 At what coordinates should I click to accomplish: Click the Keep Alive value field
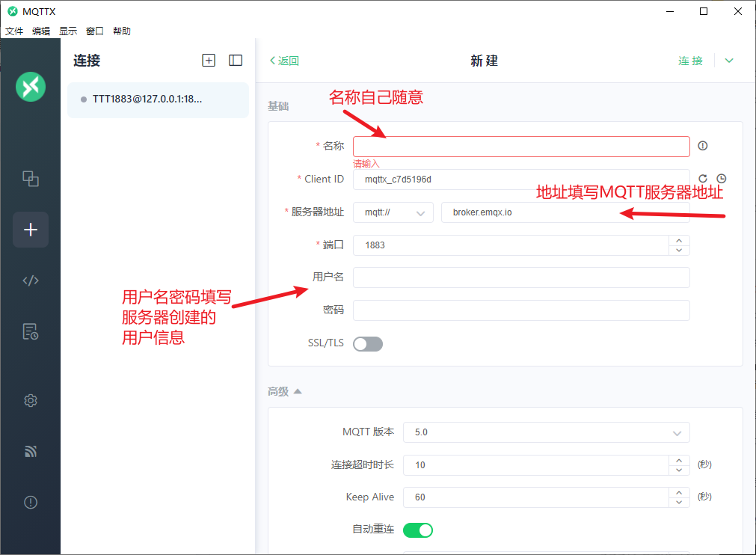pyautogui.click(x=536, y=497)
